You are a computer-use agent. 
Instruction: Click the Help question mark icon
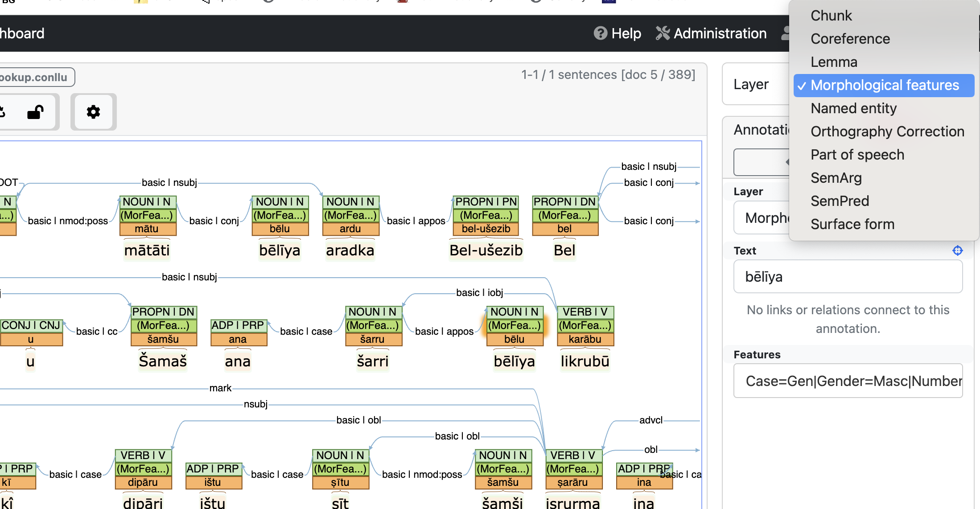pyautogui.click(x=600, y=33)
